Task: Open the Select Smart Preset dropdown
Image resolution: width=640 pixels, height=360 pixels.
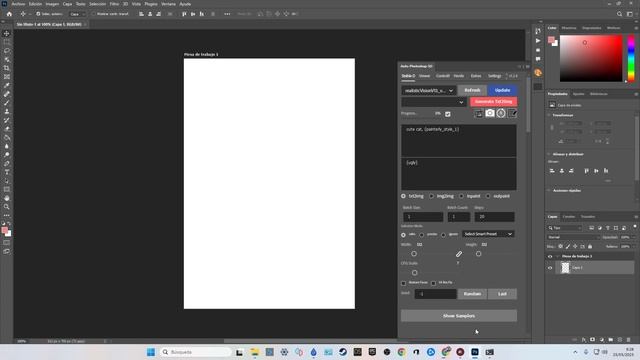Action: point(488,234)
